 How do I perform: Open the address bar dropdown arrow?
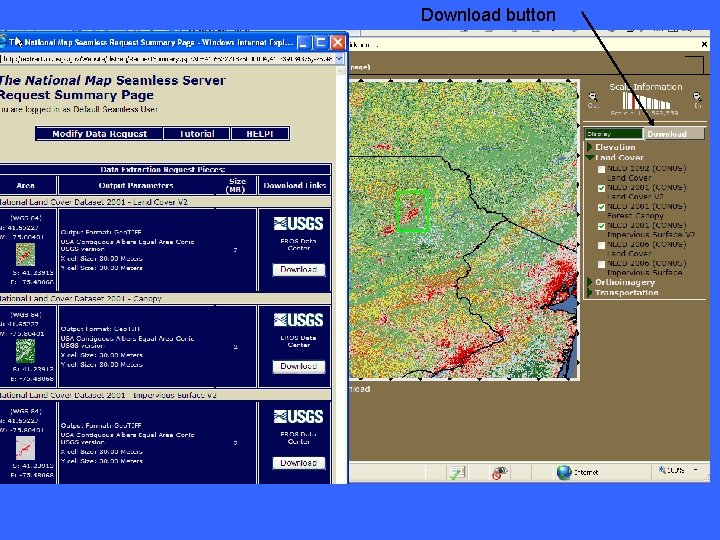click(339, 59)
